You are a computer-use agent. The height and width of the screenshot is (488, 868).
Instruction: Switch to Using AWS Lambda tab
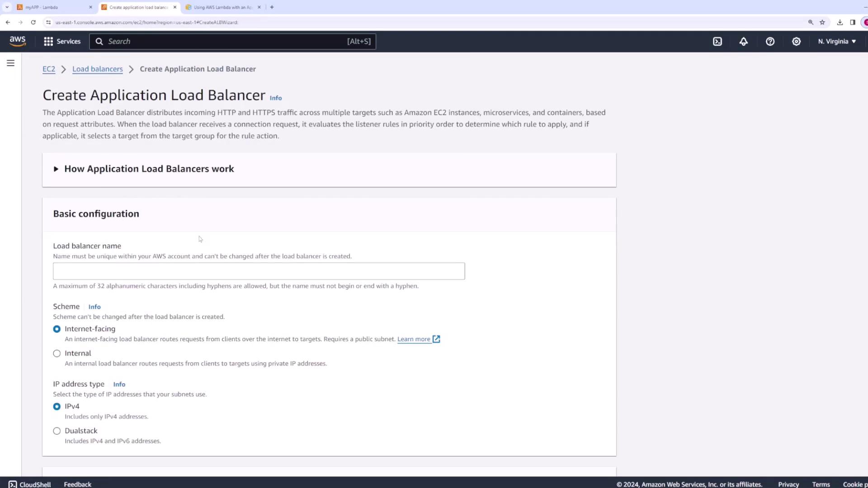tap(222, 7)
